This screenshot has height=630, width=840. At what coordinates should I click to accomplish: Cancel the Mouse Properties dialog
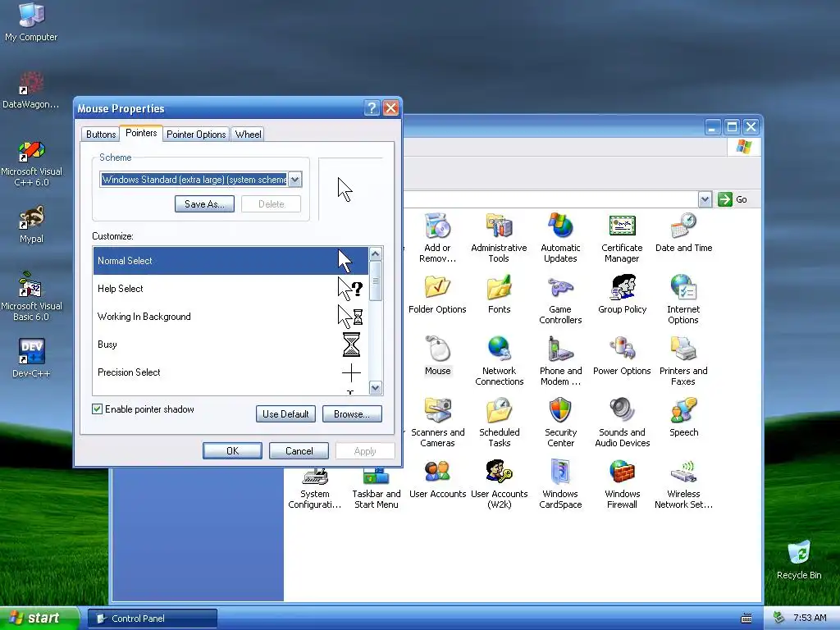tap(299, 451)
